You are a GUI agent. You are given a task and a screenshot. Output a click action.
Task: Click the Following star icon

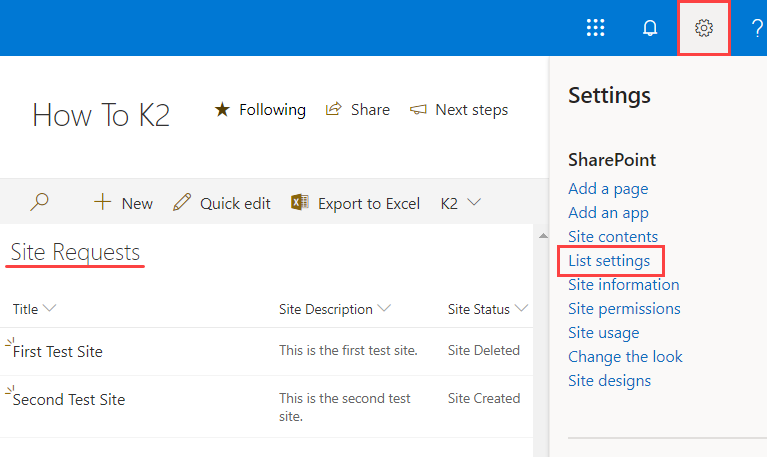coord(222,109)
